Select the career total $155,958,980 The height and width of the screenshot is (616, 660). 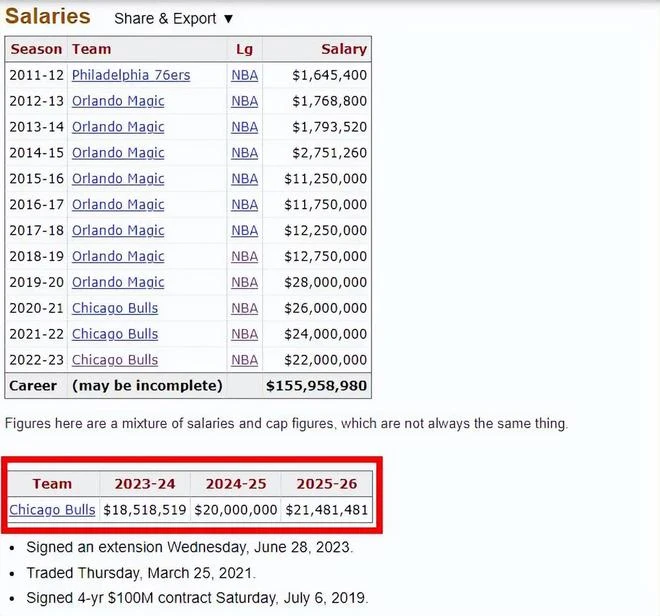click(317, 386)
